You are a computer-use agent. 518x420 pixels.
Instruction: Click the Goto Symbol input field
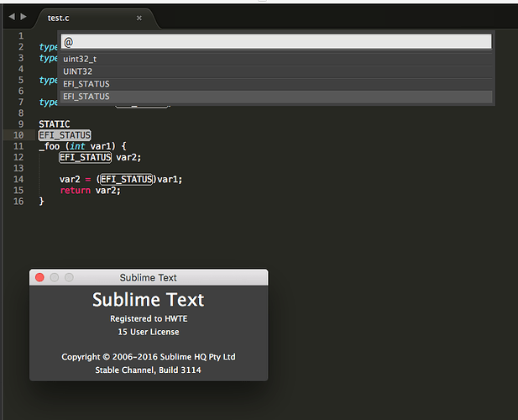point(276,42)
